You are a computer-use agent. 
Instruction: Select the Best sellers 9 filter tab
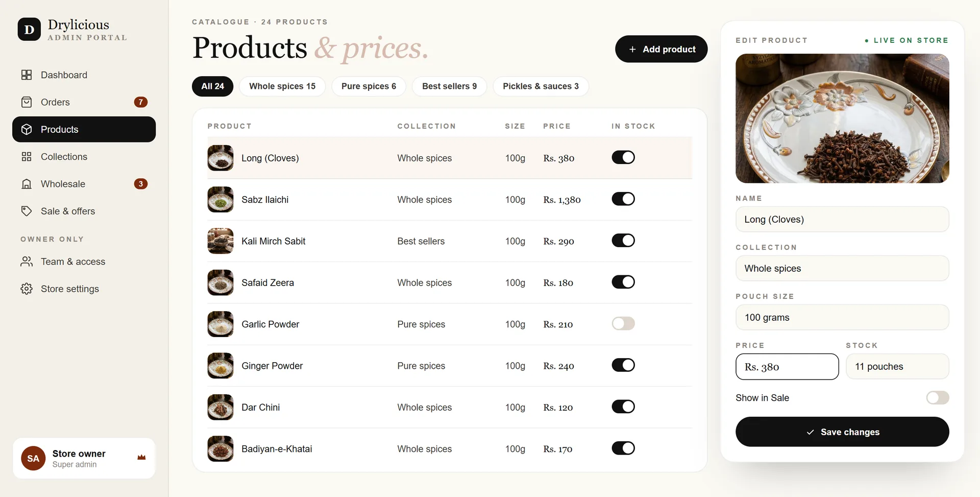[449, 86]
